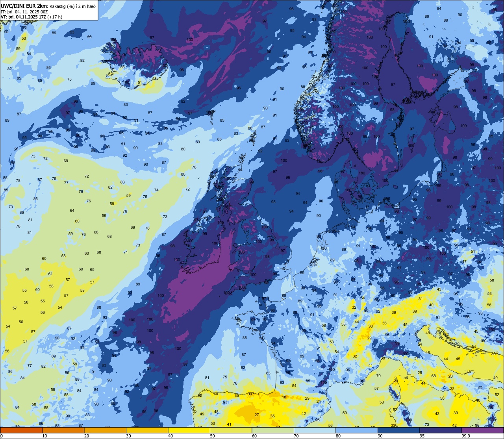This screenshot has width=504, height=439.
Task: Click the map value '25' over northern Italy
Action: (x=420, y=372)
